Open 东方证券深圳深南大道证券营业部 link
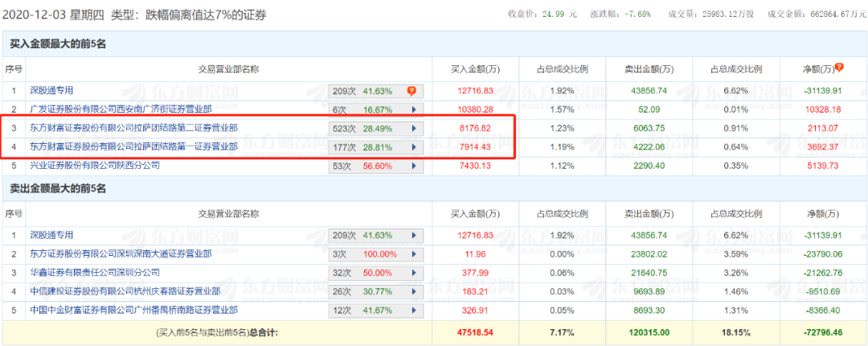Screen dimensions: 868x346 point(121,254)
